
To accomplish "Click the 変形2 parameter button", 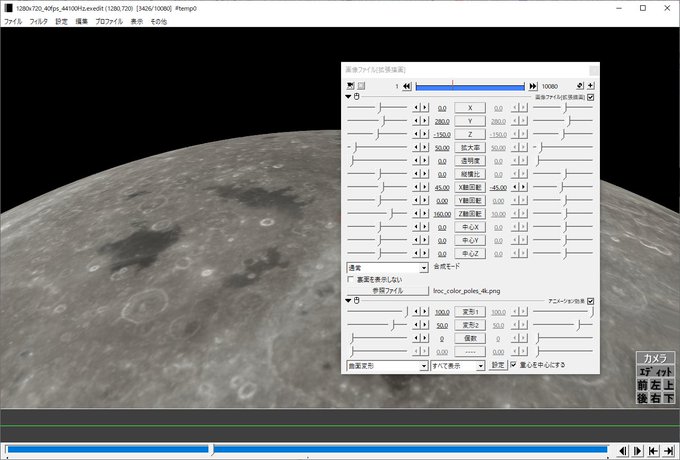I will [x=470, y=325].
